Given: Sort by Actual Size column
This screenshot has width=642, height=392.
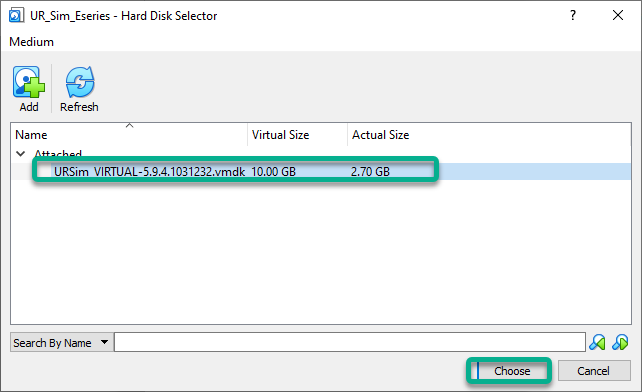Looking at the screenshot, I should [x=489, y=134].
